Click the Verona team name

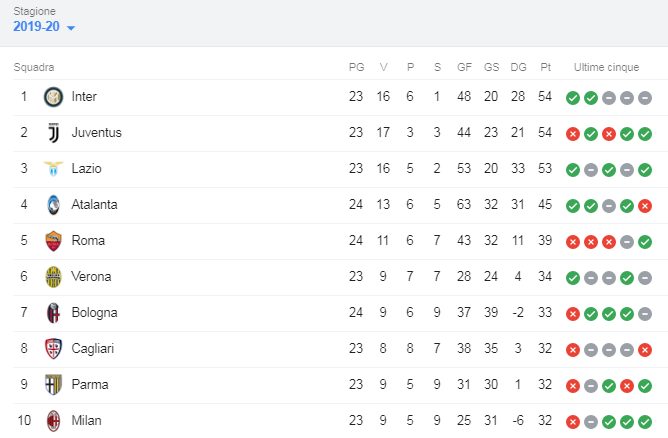point(91,277)
